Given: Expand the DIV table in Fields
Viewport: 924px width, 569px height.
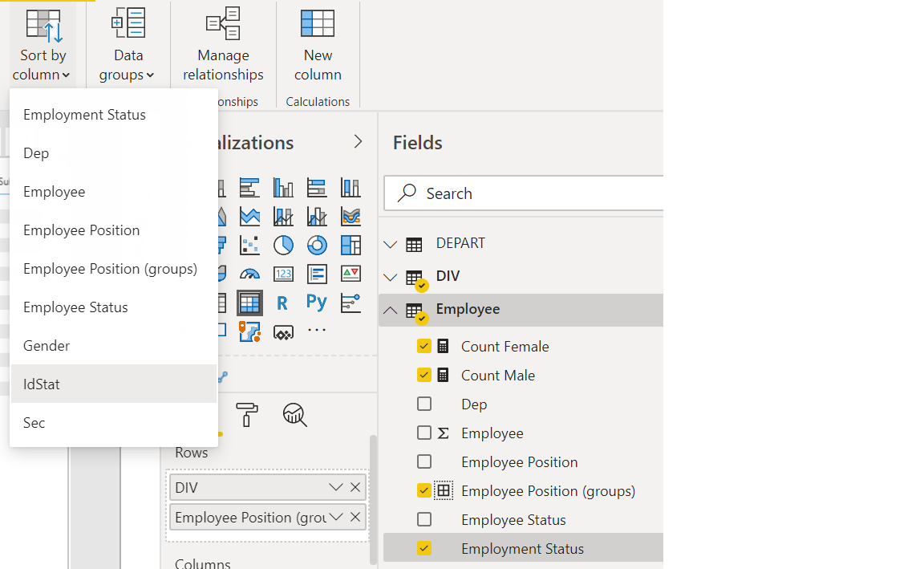Looking at the screenshot, I should point(390,277).
